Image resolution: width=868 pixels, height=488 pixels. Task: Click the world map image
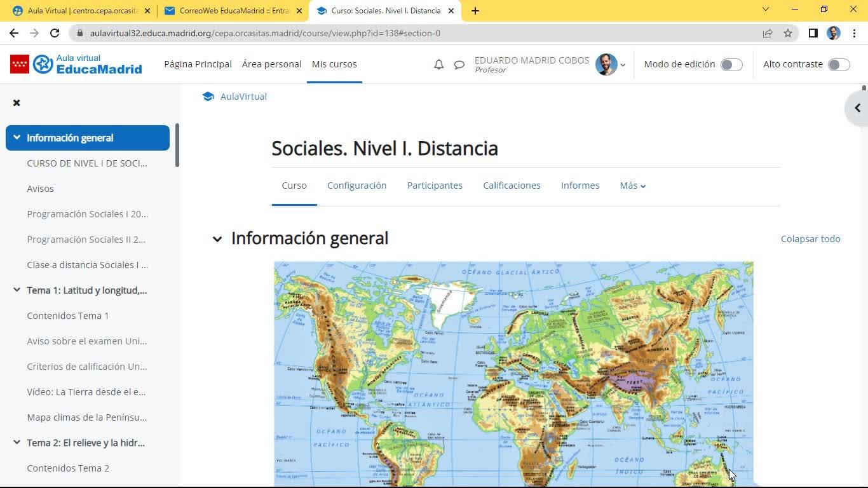(x=513, y=374)
